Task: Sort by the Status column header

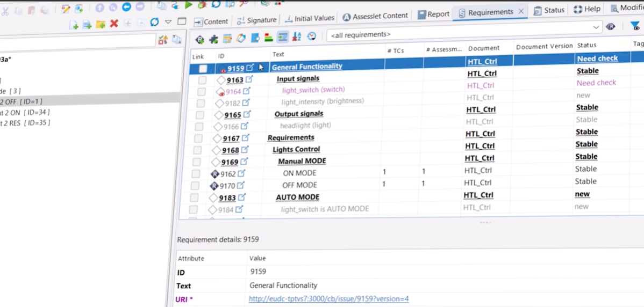Action: coord(586,45)
